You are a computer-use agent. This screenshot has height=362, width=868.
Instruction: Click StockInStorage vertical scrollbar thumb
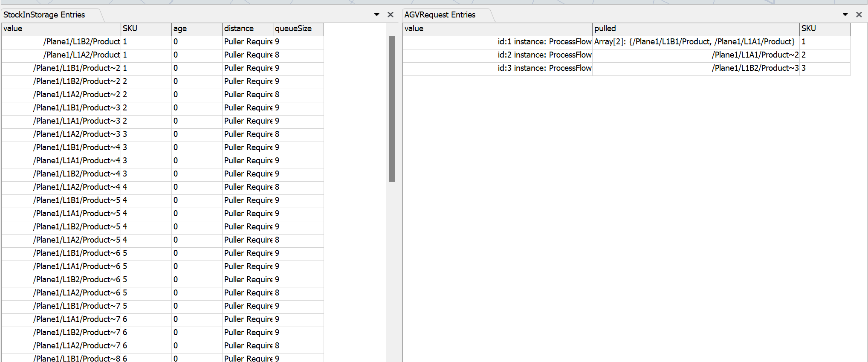coord(392,109)
